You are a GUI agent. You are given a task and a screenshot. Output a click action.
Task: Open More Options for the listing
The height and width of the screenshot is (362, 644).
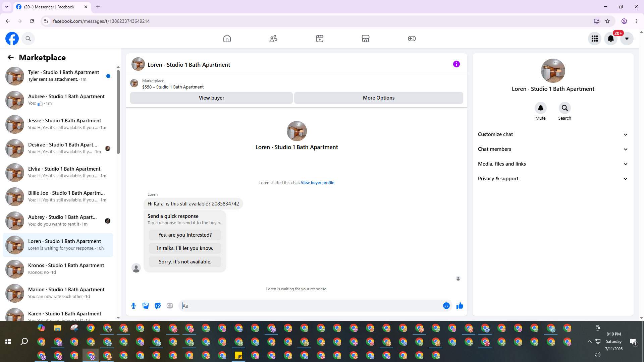point(379,98)
